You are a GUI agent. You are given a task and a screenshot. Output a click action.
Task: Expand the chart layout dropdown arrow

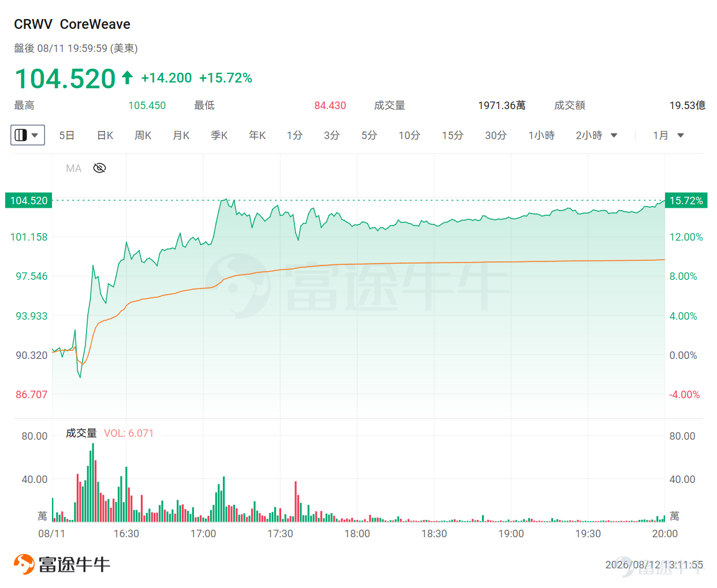coord(35,135)
